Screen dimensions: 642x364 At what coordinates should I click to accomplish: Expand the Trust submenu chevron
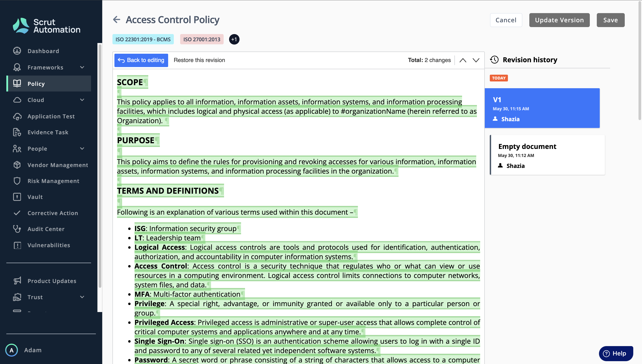(x=82, y=297)
